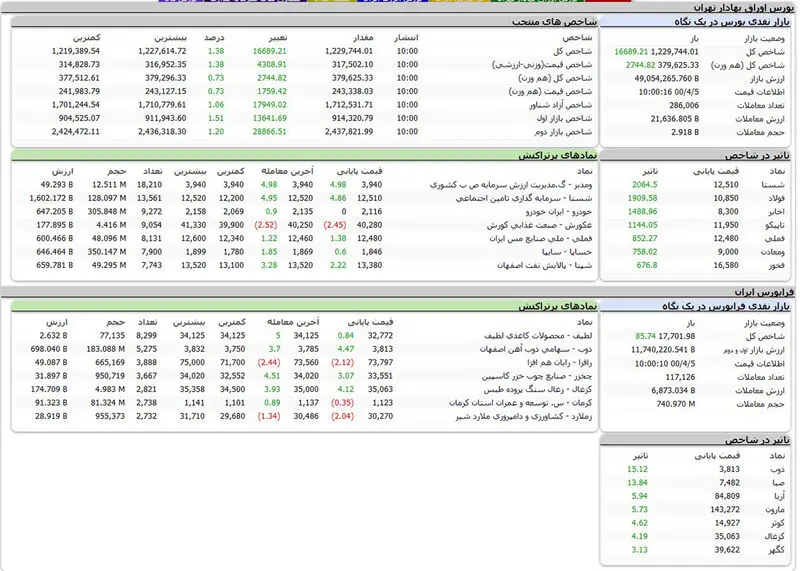Screen dimensions: 800x571
Task: Select trade volume value '2.918 B'
Action: [685, 132]
